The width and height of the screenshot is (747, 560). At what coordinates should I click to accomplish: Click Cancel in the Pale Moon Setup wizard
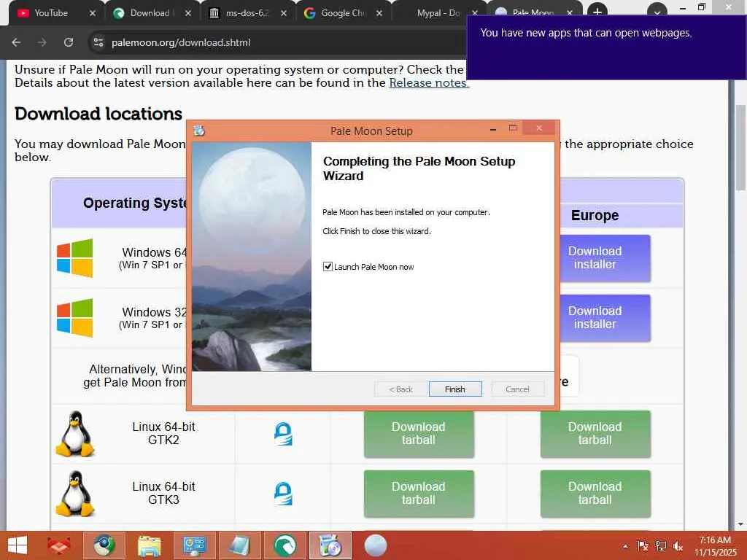517,389
